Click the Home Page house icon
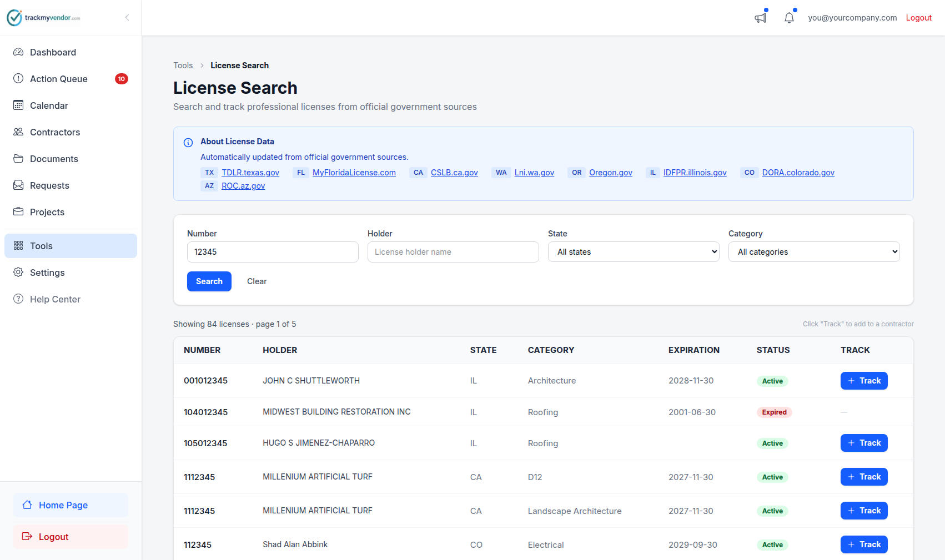This screenshot has height=560, width=945. coord(27,505)
